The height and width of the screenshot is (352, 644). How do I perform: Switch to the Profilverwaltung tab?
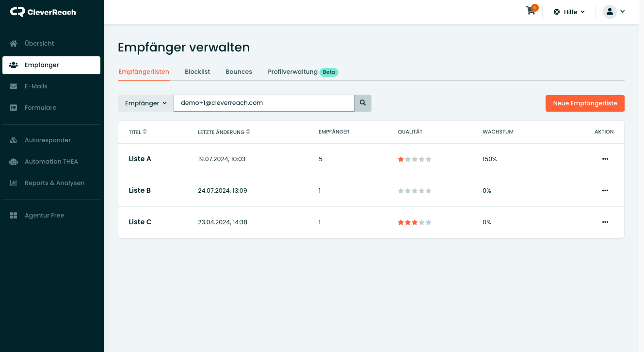pyautogui.click(x=292, y=71)
